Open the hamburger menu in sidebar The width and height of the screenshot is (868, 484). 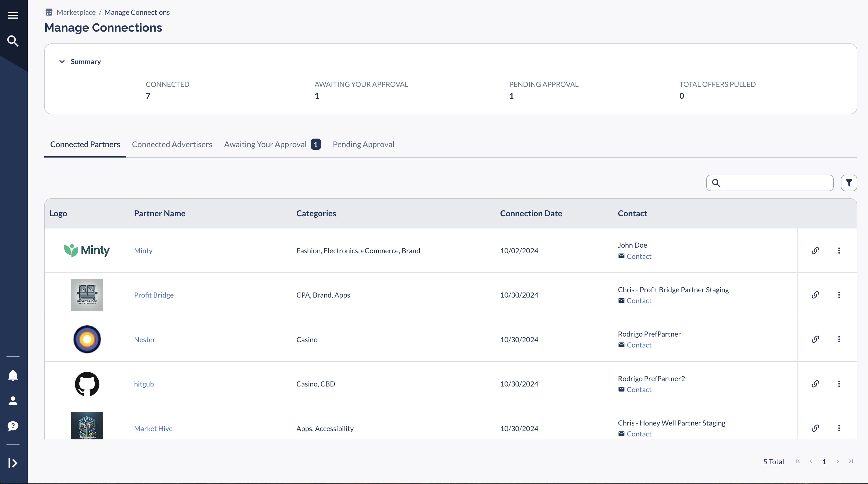(x=13, y=15)
